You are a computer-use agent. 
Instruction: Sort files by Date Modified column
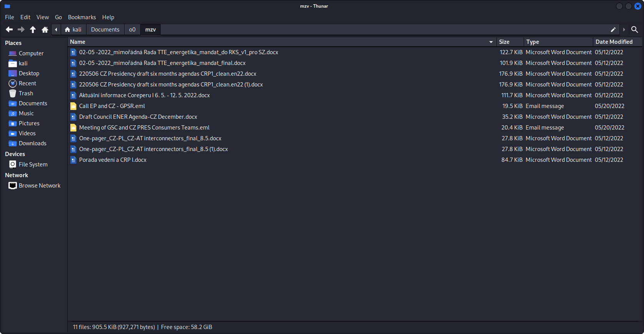click(614, 42)
